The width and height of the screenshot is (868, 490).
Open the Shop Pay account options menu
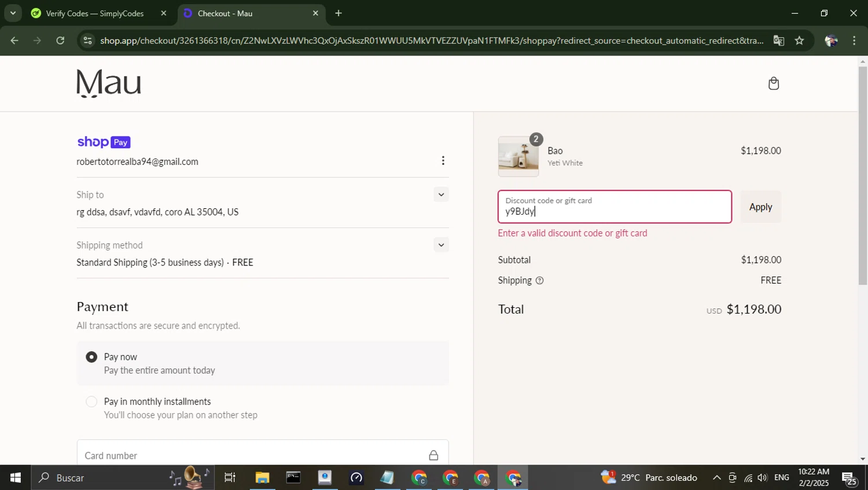point(443,161)
